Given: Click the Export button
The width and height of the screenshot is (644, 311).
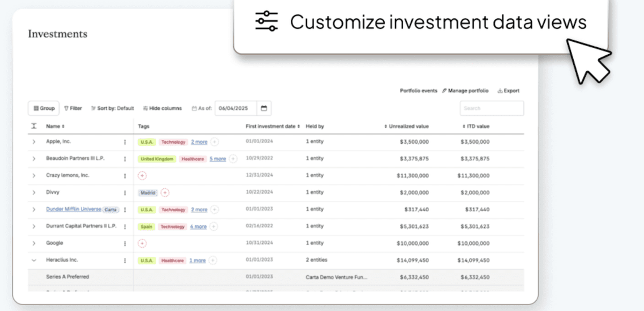Looking at the screenshot, I should (x=508, y=91).
